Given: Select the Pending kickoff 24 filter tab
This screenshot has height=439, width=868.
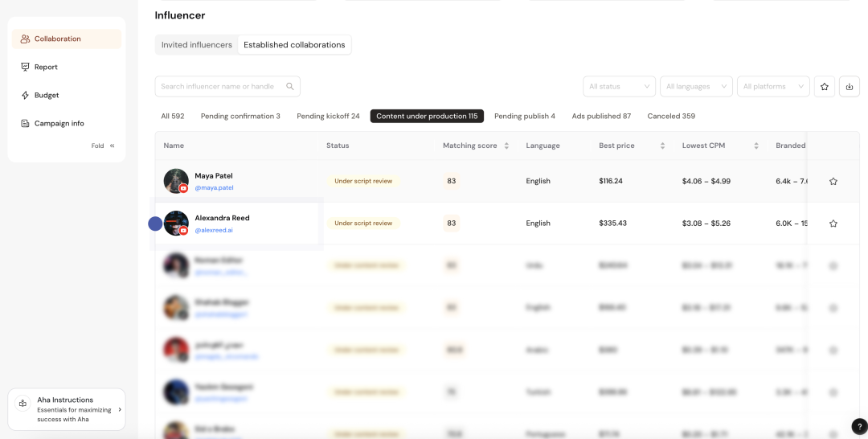Looking at the screenshot, I should [x=328, y=116].
